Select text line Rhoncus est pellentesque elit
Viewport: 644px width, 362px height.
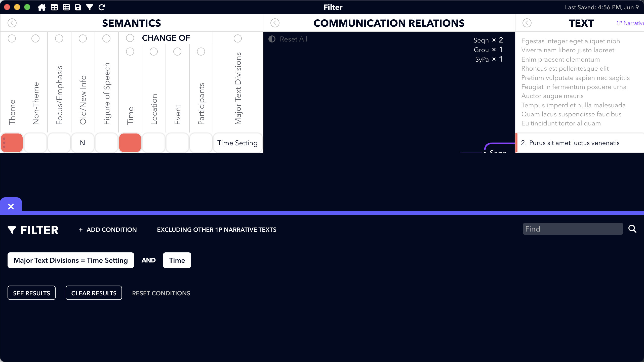pos(565,68)
